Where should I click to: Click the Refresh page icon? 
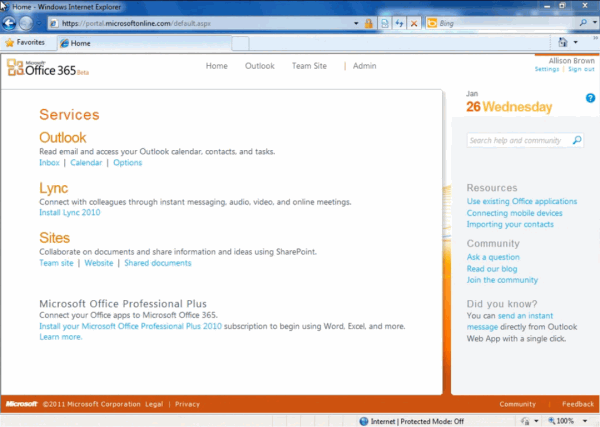399,23
